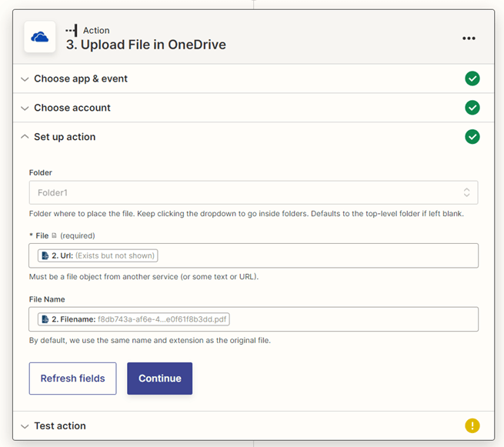504x447 pixels.
Task: Click the OneDrive cloud app icon
Action: (40, 37)
